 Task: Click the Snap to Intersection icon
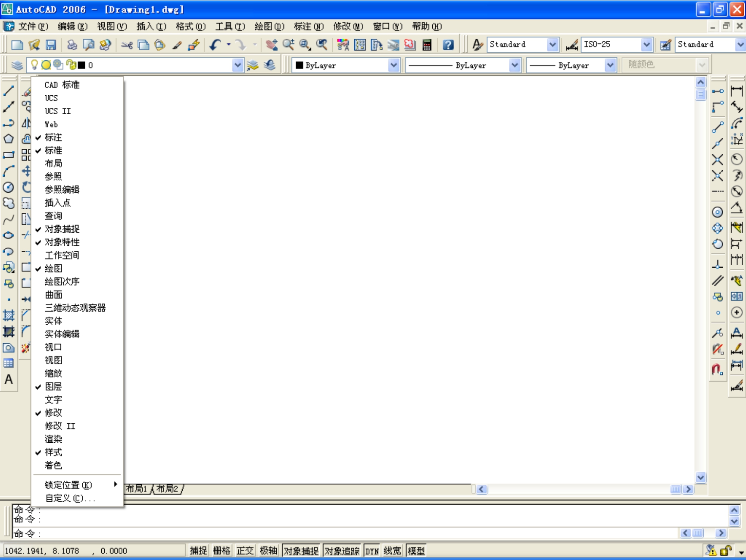pyautogui.click(x=718, y=160)
